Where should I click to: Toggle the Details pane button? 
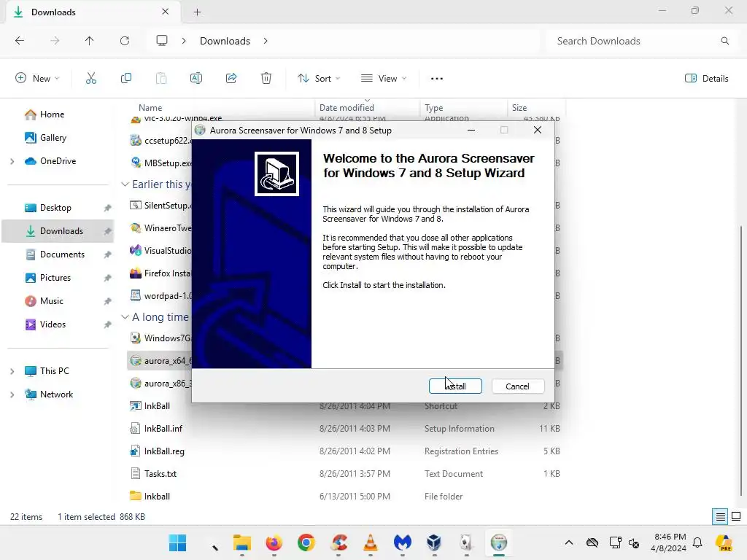point(707,78)
